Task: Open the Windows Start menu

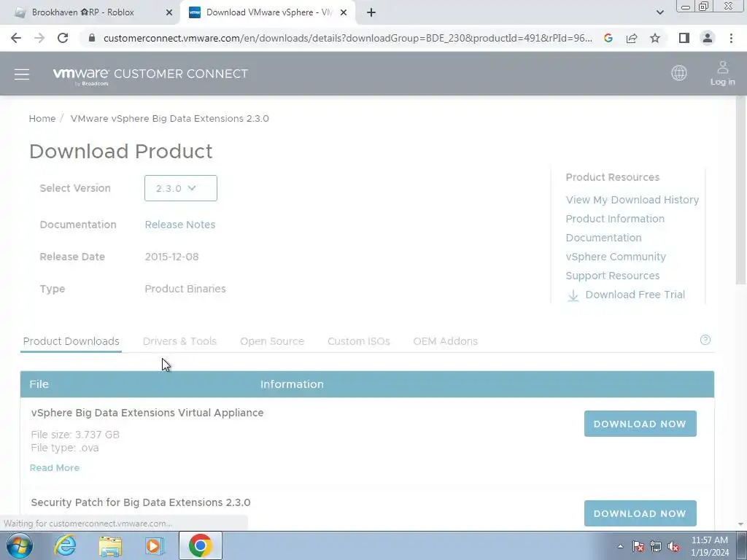Action: point(20,545)
